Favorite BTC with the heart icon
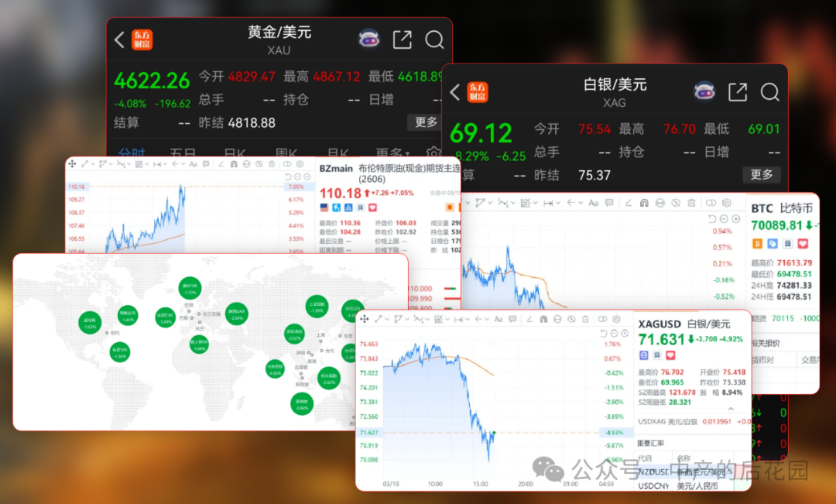Viewport: 836px width, 504px height. (803, 244)
